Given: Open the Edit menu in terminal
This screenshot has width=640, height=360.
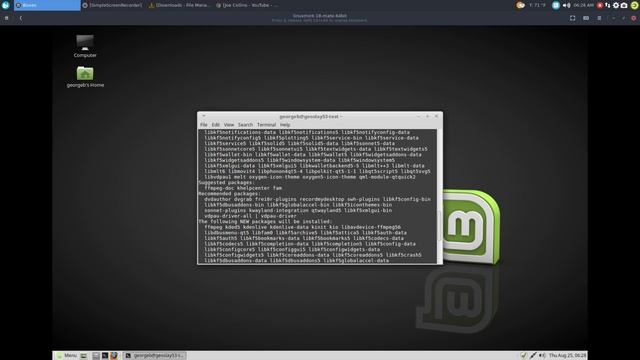Looking at the screenshot, I should click(216, 125).
